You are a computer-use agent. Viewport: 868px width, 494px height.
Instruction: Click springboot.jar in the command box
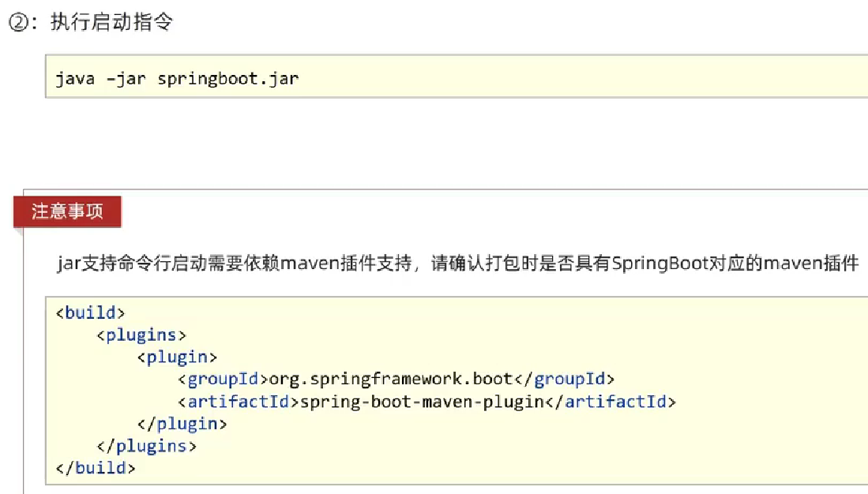tap(227, 79)
